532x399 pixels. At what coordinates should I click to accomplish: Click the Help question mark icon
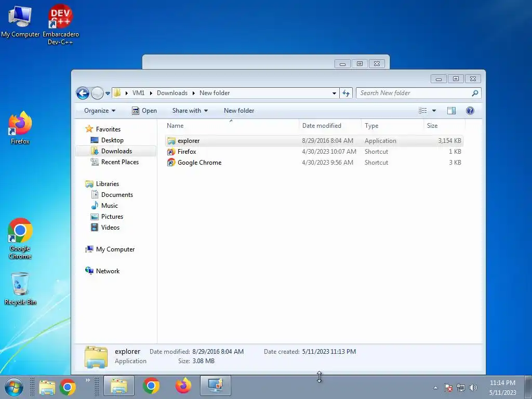point(470,111)
